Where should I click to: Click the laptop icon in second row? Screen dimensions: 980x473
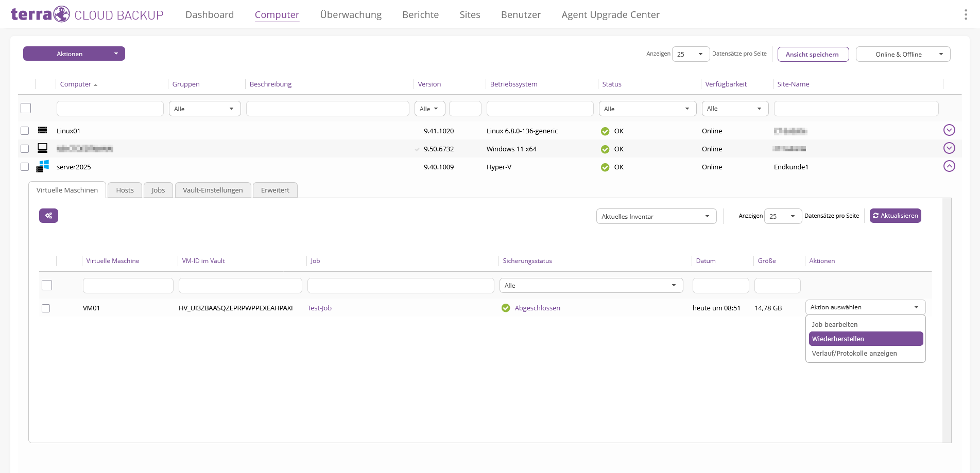pyautogui.click(x=42, y=148)
